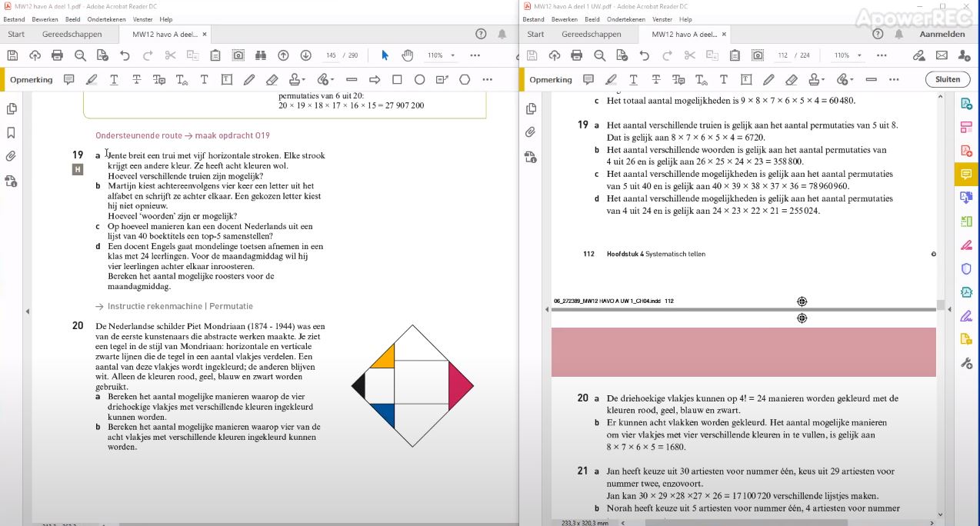
Task: Click Save icon in left window toolbar
Action: click(x=12, y=55)
